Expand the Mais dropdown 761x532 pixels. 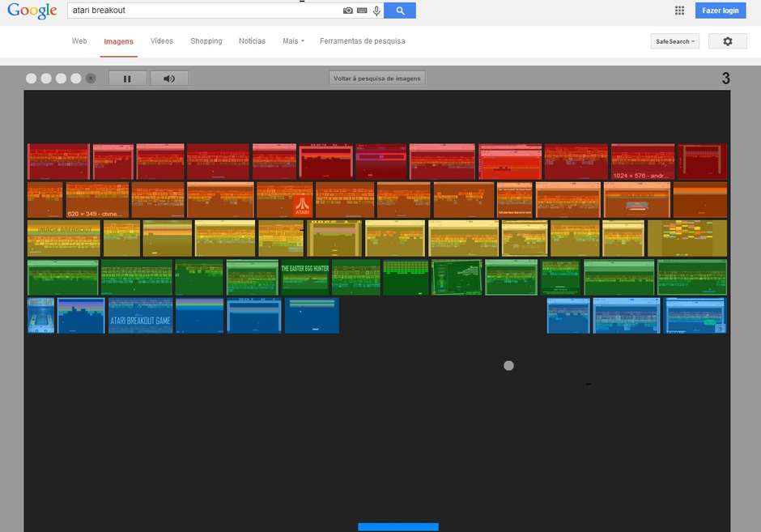click(293, 41)
